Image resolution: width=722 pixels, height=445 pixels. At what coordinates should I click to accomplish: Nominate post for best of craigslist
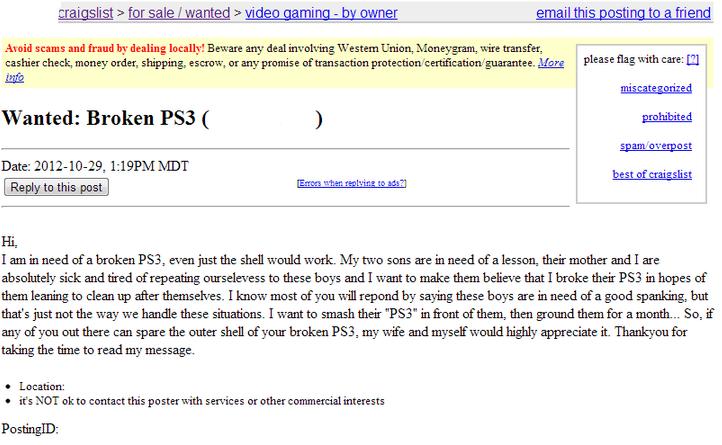tap(654, 175)
